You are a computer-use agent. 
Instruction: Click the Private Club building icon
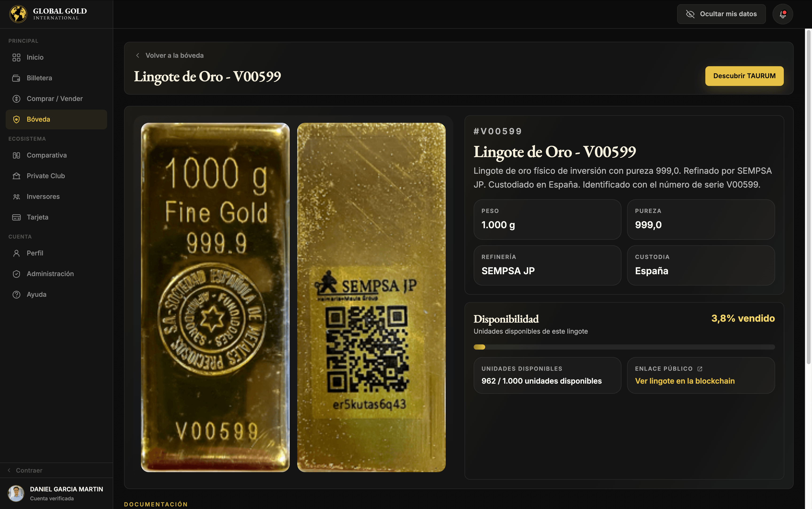(x=16, y=176)
